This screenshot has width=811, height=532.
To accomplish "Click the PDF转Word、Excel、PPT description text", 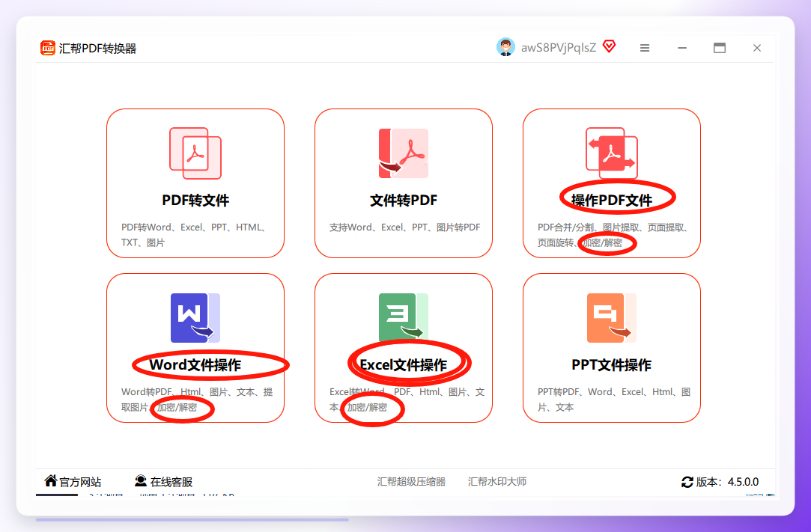I will tap(194, 235).
